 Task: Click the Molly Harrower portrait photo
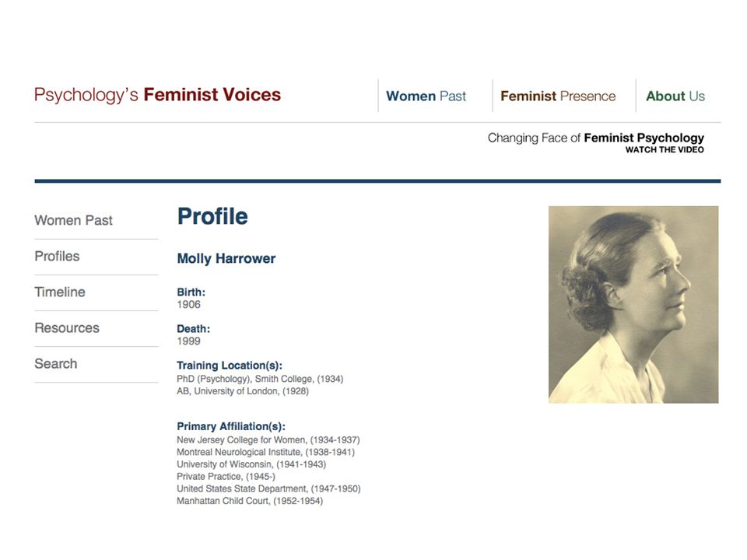(633, 305)
